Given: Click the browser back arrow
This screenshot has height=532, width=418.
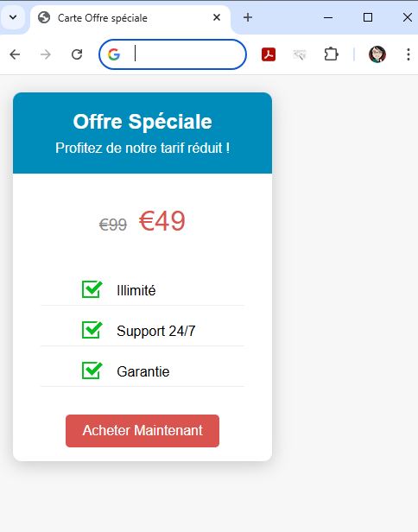Looking at the screenshot, I should click(15, 54).
